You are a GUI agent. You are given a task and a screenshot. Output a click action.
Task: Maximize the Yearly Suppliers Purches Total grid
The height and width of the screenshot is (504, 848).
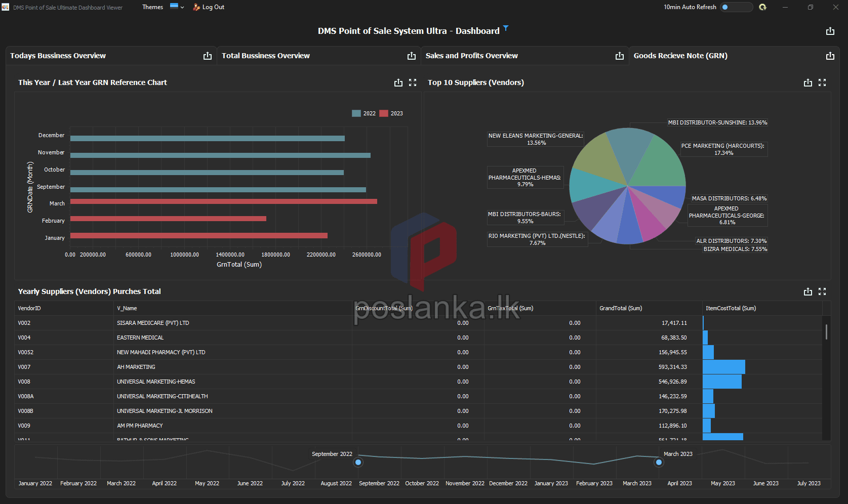[x=822, y=291]
